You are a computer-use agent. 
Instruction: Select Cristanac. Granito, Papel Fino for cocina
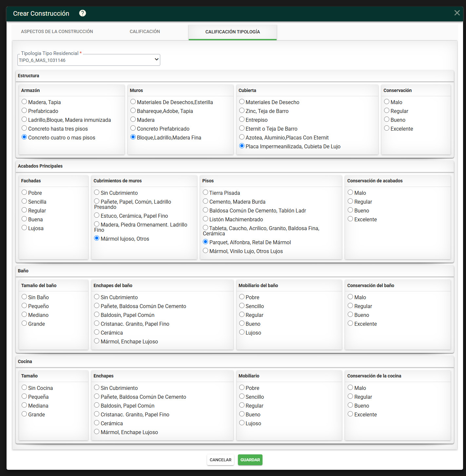click(97, 414)
